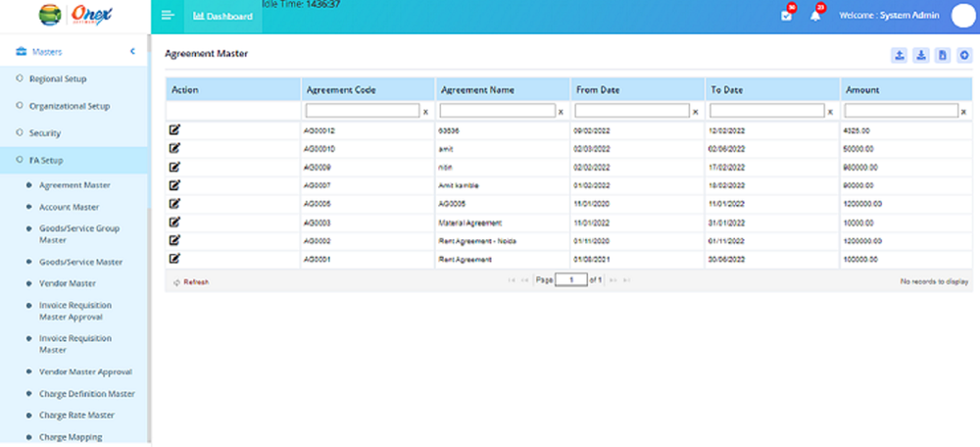This screenshot has width=980, height=447.
Task: Clear the To Date filter with x
Action: tap(830, 112)
